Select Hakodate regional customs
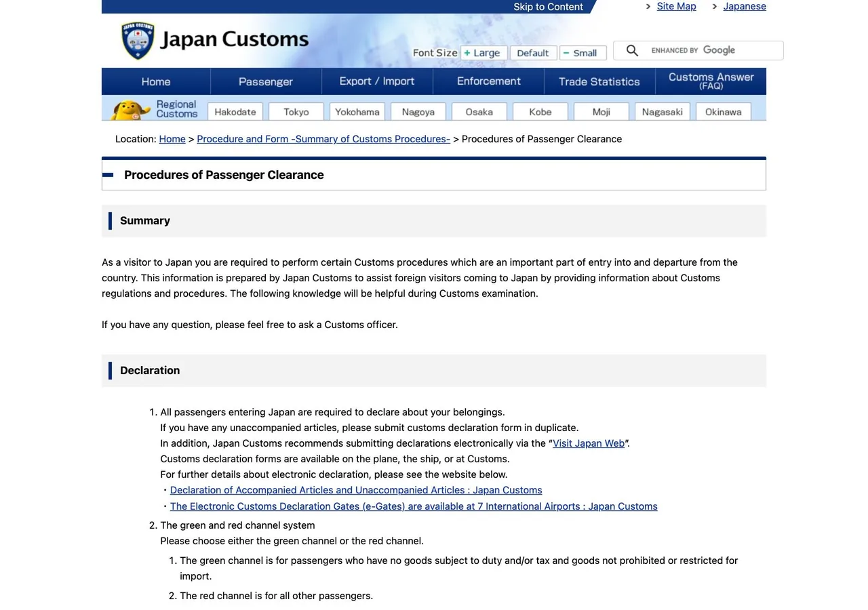The image size is (868, 610). coord(235,112)
